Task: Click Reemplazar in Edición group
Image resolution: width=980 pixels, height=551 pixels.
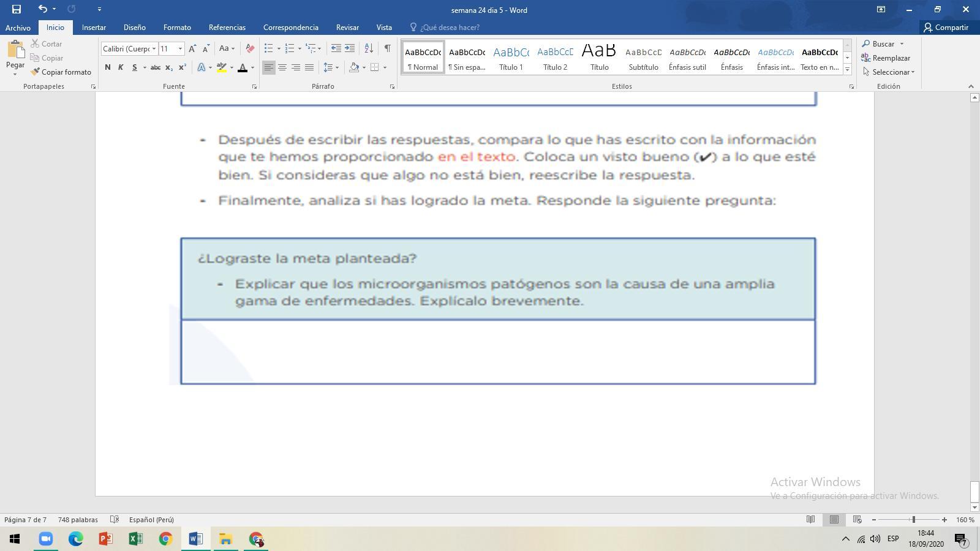Action: pos(886,58)
